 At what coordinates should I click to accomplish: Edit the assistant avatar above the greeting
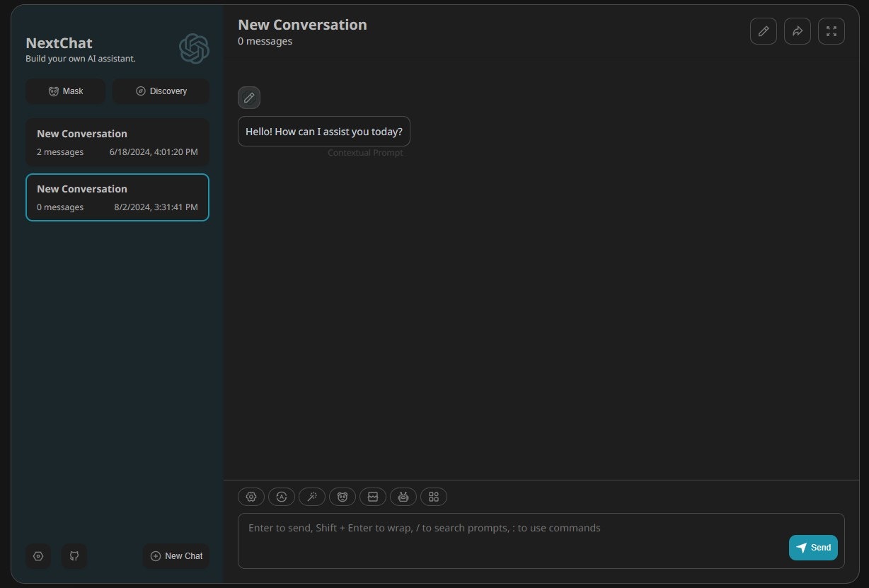248,97
